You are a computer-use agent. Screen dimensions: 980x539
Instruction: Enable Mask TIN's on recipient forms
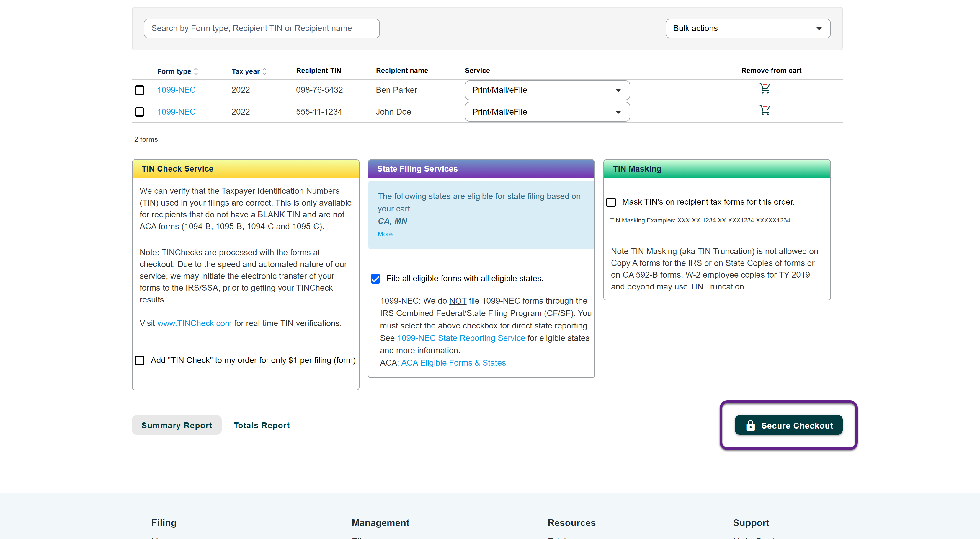611,202
